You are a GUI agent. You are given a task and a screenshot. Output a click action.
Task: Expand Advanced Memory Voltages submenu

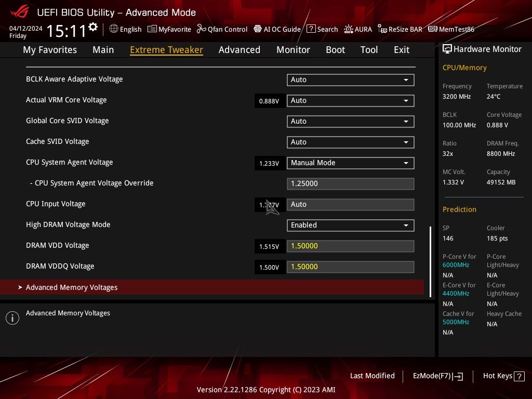(x=212, y=287)
